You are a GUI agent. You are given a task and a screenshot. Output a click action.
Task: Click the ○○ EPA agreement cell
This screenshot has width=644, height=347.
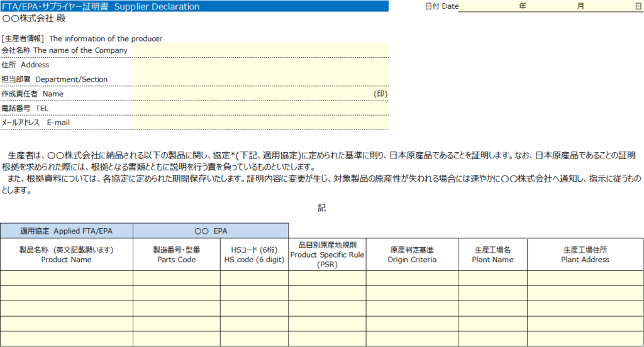tap(211, 231)
